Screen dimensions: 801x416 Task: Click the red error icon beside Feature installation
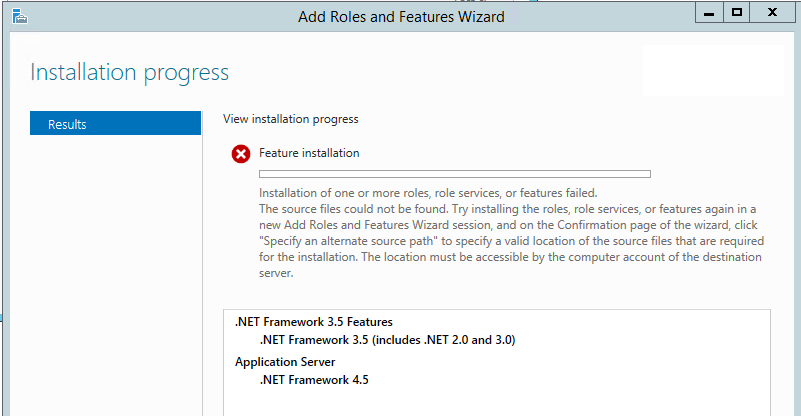241,154
